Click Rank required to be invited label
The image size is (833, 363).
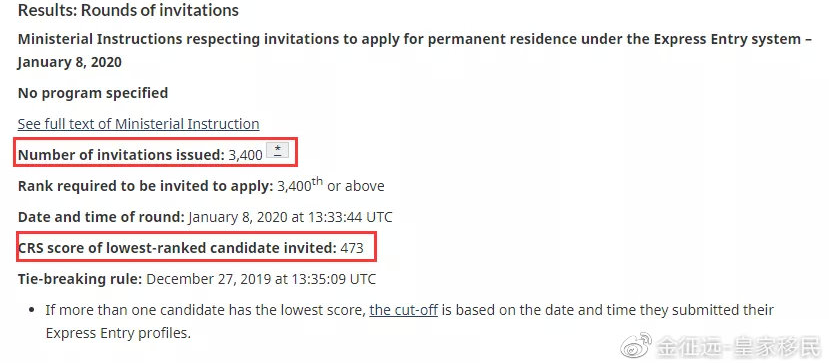[146, 186]
